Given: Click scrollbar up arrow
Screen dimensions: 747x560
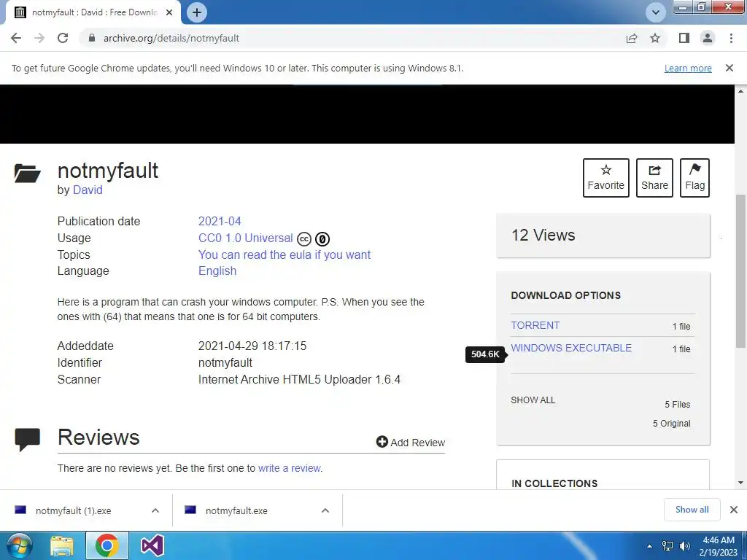Looking at the screenshot, I should pyautogui.click(x=741, y=90).
